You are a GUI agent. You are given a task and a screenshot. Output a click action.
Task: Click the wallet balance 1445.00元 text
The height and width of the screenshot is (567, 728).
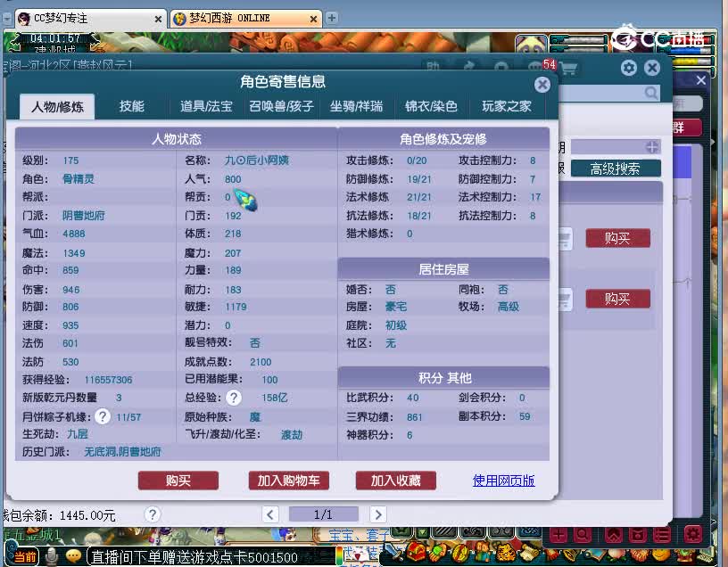87,515
